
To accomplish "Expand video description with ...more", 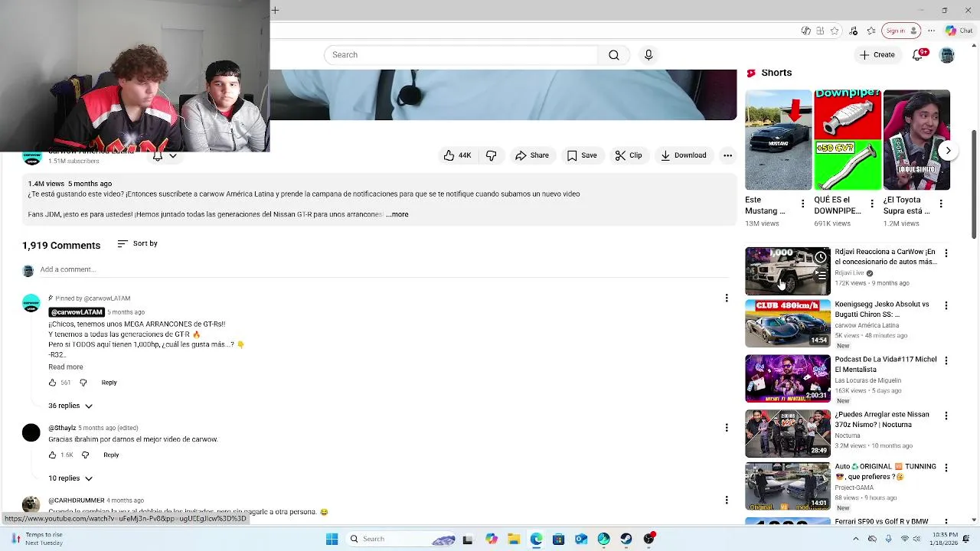I will pyautogui.click(x=397, y=214).
